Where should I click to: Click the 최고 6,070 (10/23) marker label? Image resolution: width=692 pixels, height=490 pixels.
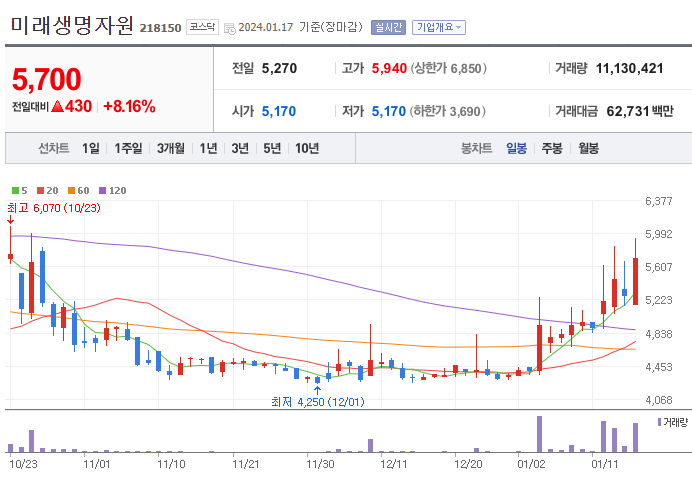point(54,208)
